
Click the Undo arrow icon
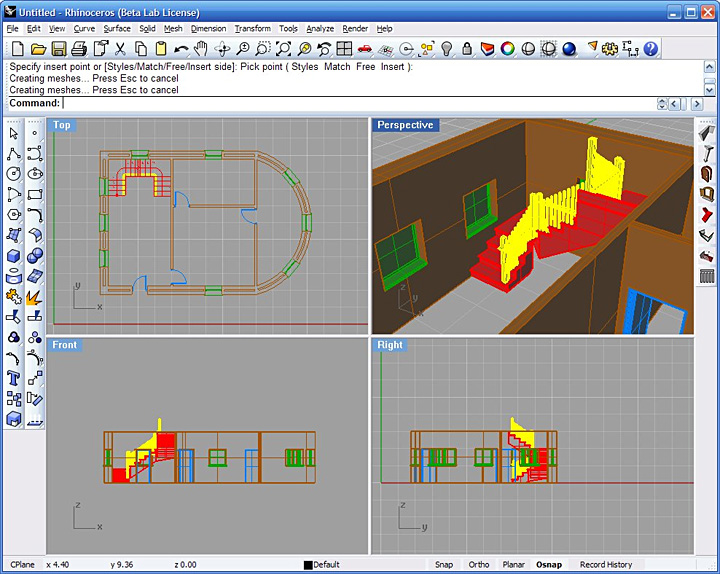[x=181, y=49]
